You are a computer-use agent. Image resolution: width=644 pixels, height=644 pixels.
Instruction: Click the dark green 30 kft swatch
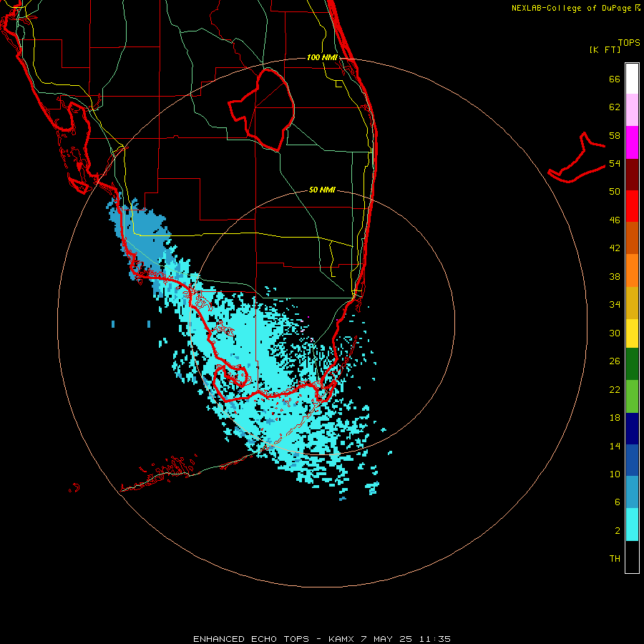[x=632, y=364]
